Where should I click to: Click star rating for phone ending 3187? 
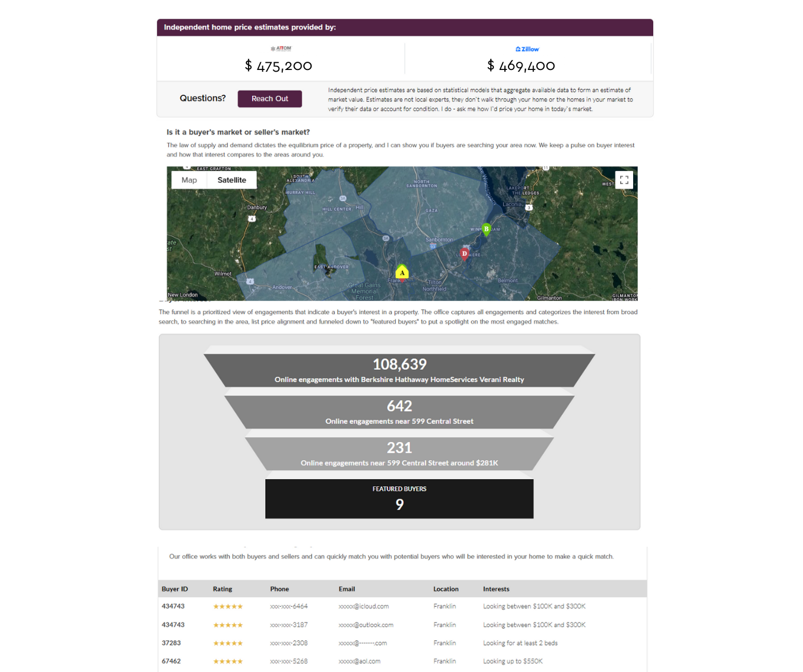pyautogui.click(x=228, y=626)
